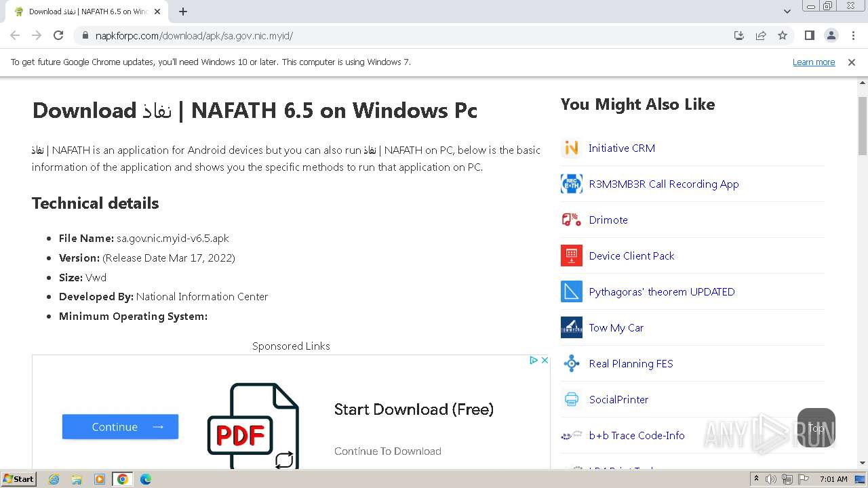Screen dimensions: 868x488
Task: Click the Device Client Pack icon
Action: pyautogui.click(x=572, y=256)
